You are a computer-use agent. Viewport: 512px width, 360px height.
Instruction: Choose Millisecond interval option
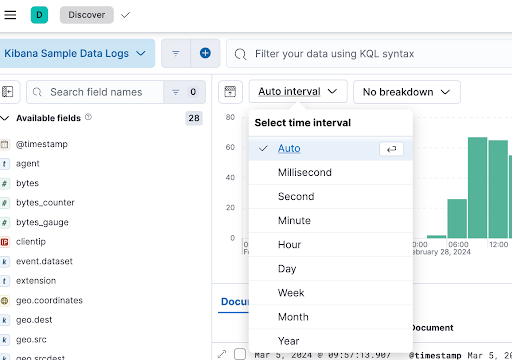click(331, 173)
